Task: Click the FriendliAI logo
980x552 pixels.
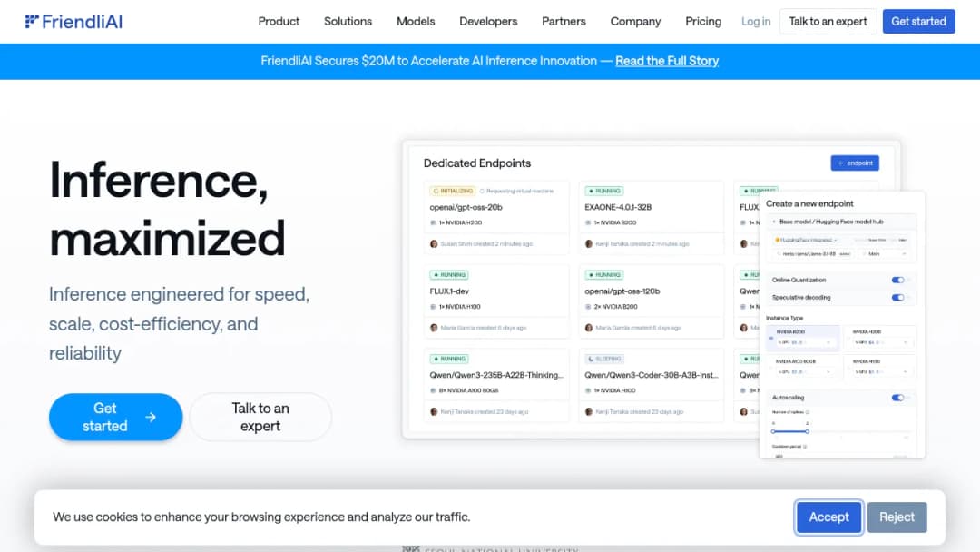Action: pos(73,21)
